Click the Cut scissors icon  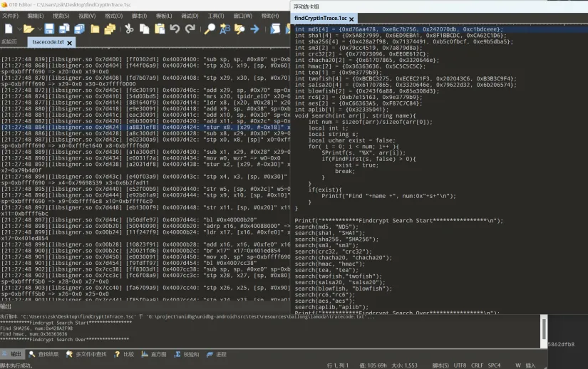[x=129, y=29]
